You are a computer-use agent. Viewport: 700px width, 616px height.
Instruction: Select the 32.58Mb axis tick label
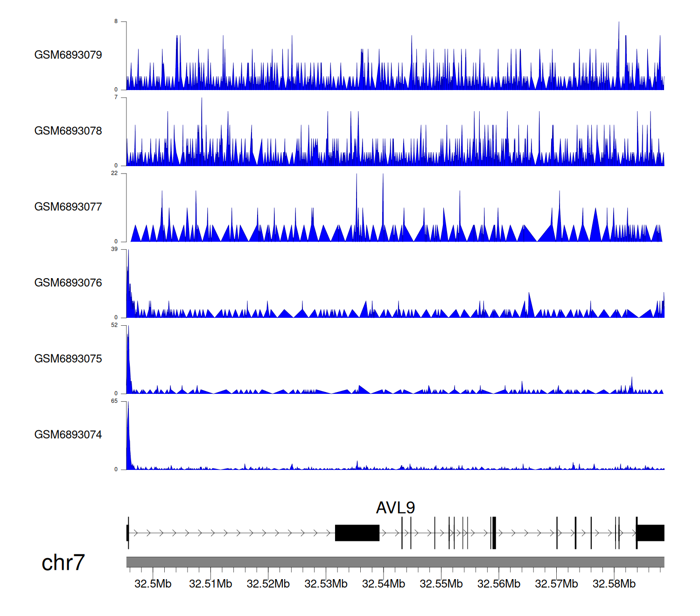click(x=614, y=584)
